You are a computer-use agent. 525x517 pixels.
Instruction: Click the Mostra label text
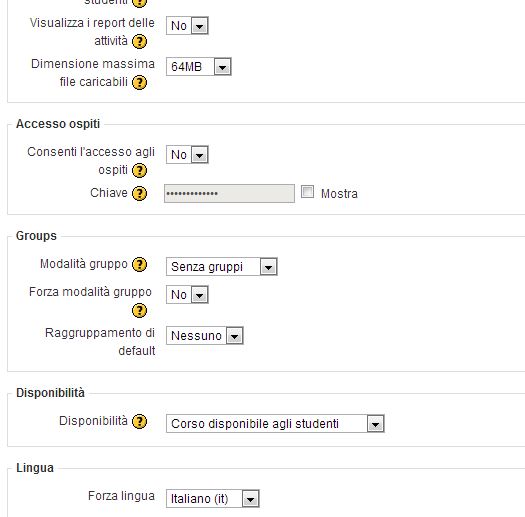click(x=339, y=194)
